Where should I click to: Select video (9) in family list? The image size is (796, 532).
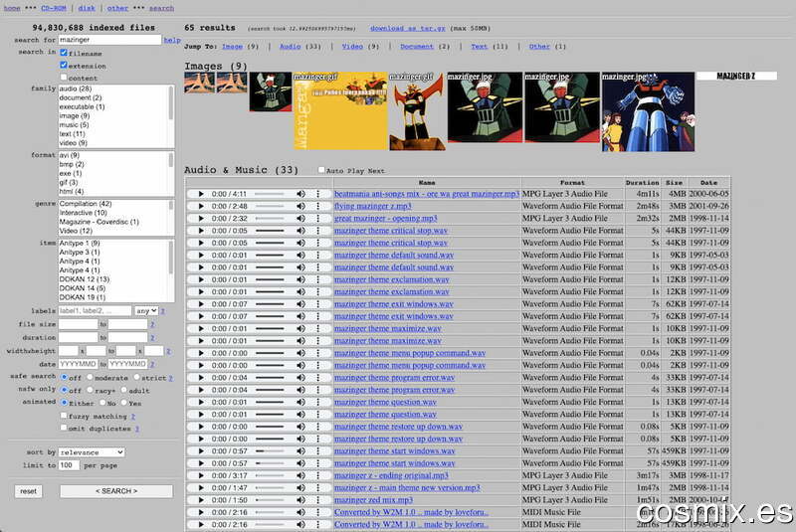point(74,142)
